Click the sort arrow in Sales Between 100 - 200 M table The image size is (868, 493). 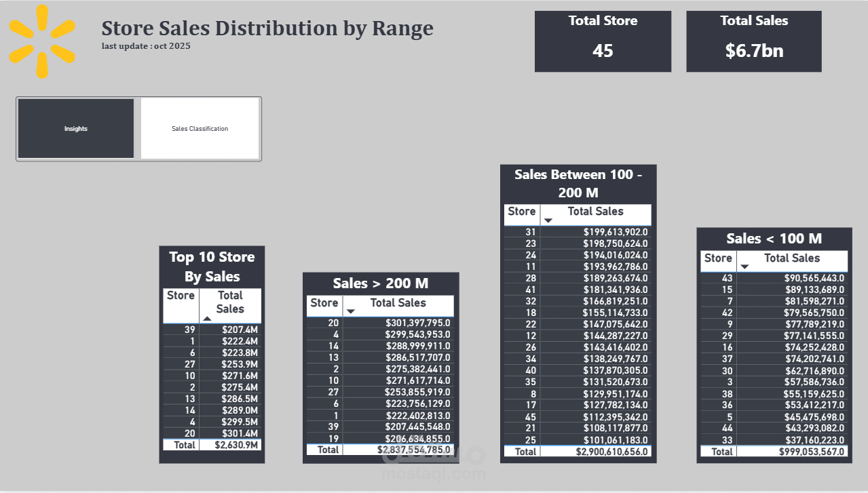tap(548, 220)
